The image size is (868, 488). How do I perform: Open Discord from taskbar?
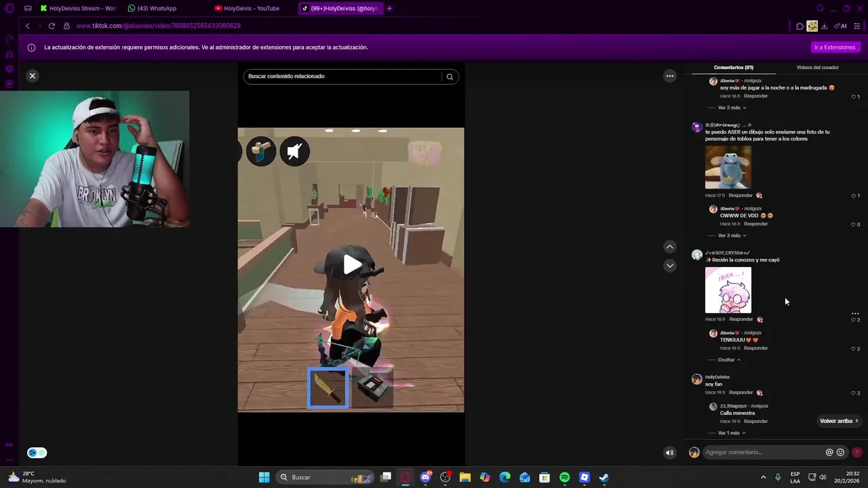[x=426, y=477]
